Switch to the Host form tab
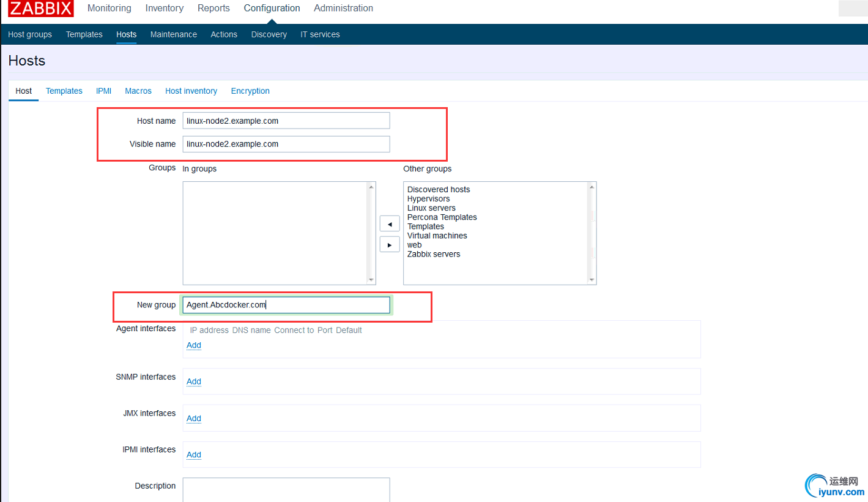 point(24,91)
